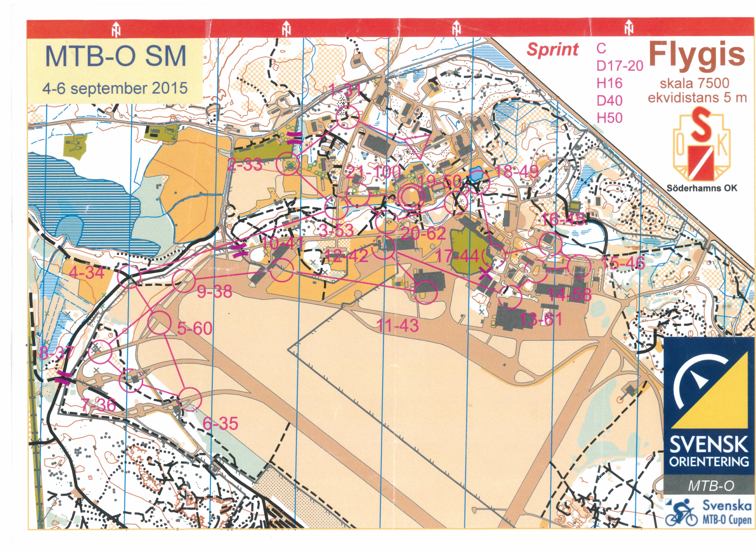Click the control label '6-35'
This screenshot has height=553, width=756.
tap(221, 424)
